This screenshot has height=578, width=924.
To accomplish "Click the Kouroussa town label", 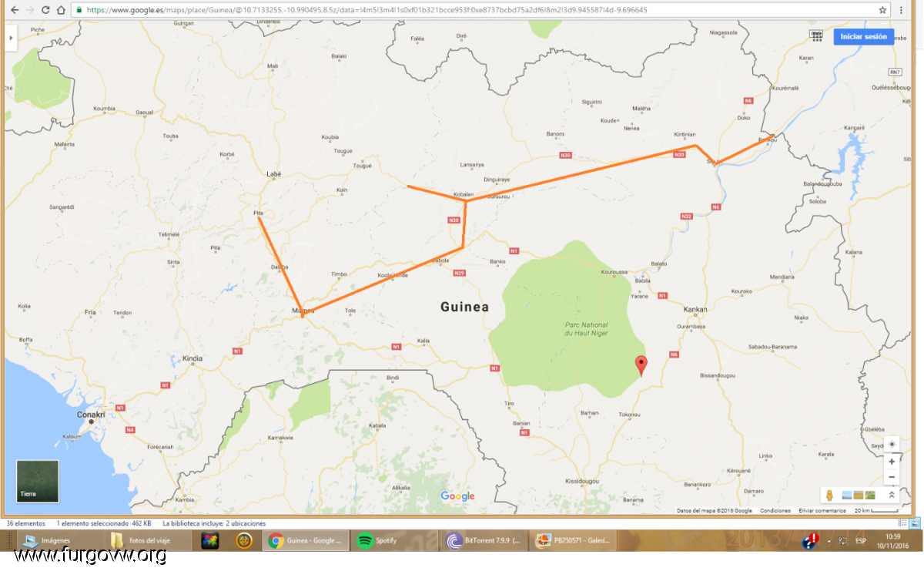I will click(615, 272).
